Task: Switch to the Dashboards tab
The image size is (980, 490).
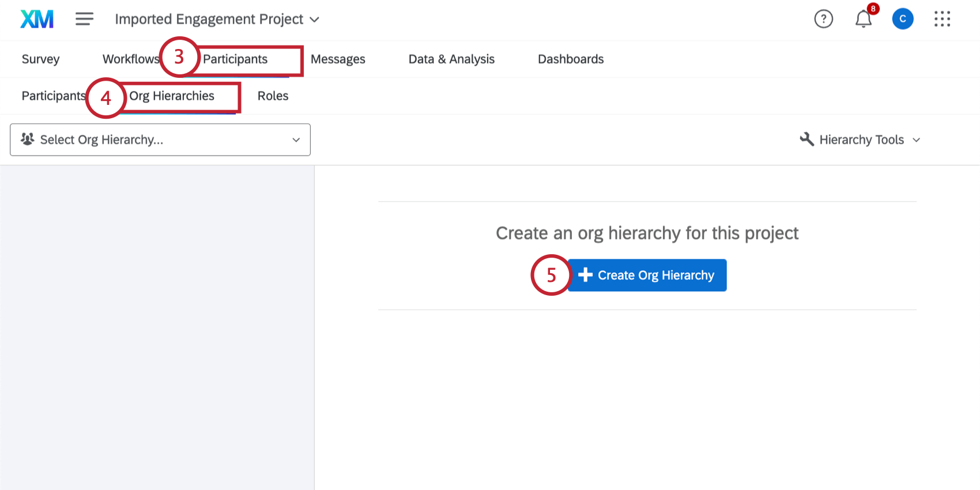Action: [571, 59]
